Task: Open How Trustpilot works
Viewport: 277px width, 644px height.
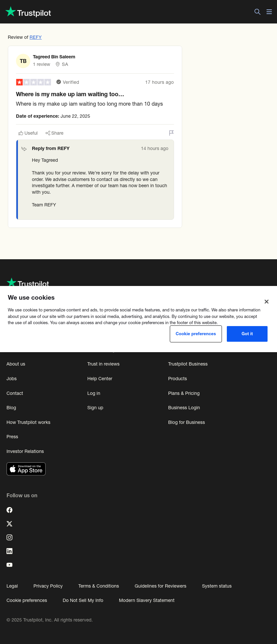Action: pyautogui.click(x=28, y=422)
